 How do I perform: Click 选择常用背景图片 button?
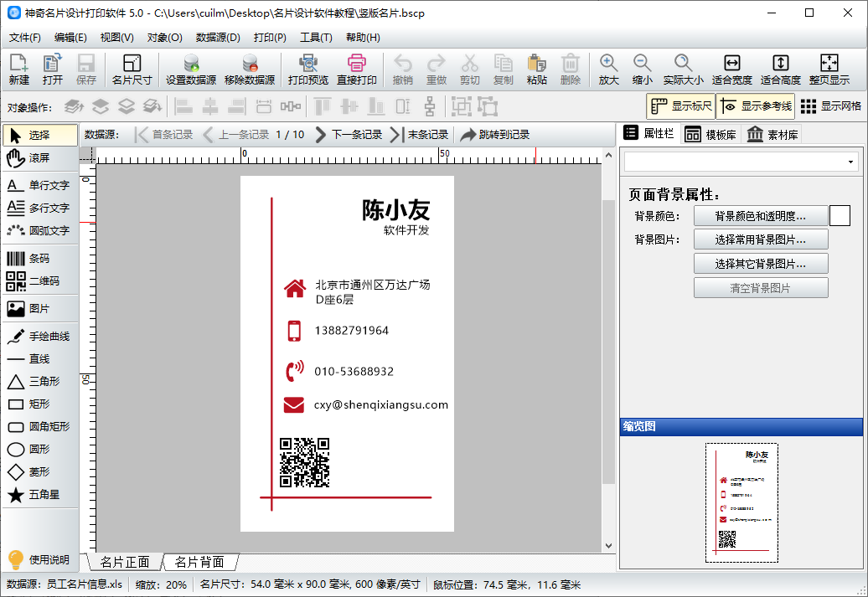click(x=761, y=239)
